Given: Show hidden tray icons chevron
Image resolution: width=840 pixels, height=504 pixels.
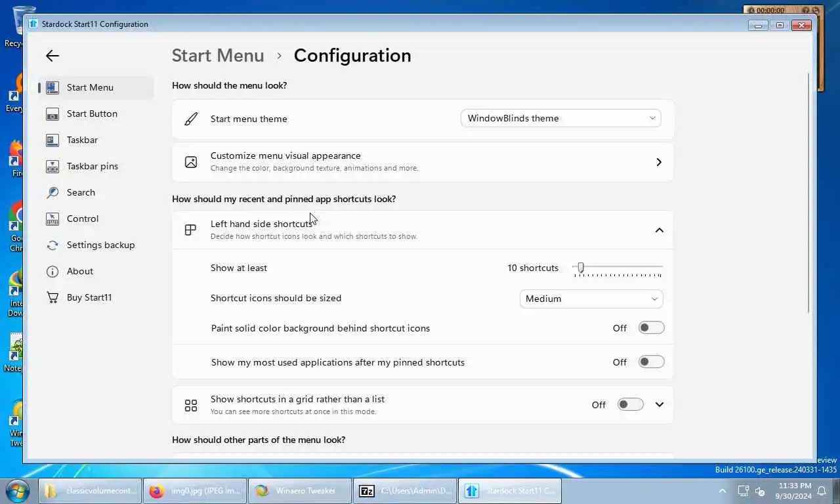Looking at the screenshot, I should tap(723, 491).
